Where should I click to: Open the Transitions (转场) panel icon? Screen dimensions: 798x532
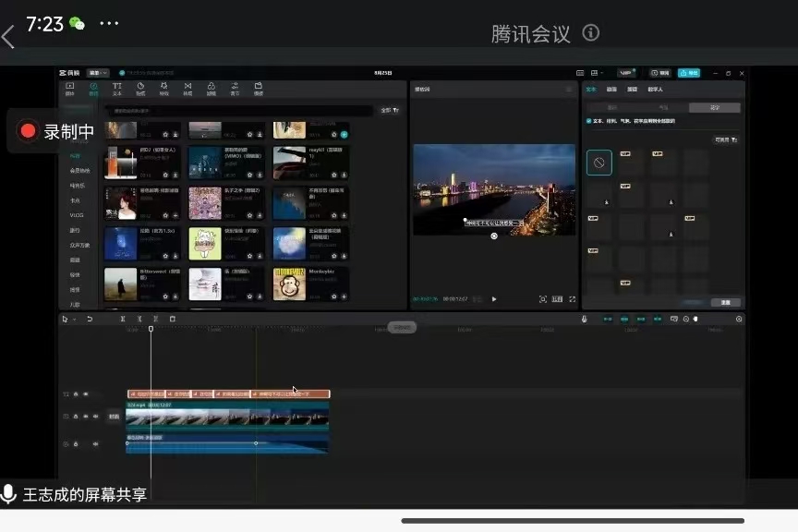click(x=187, y=89)
